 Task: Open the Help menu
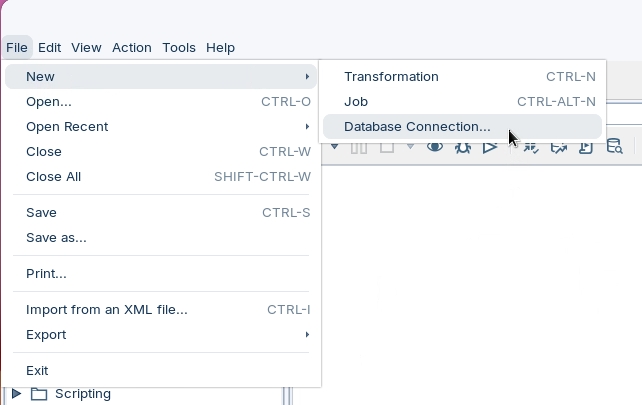click(x=220, y=47)
